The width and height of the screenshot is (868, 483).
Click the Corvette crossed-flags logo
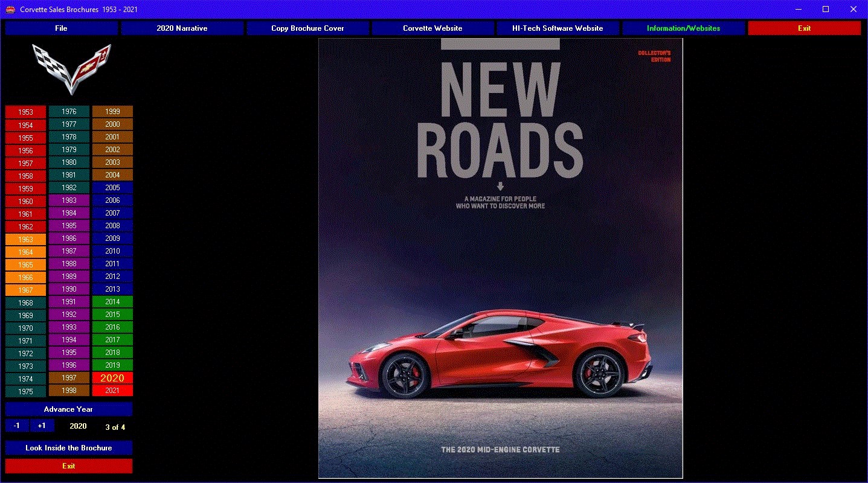pyautogui.click(x=71, y=68)
